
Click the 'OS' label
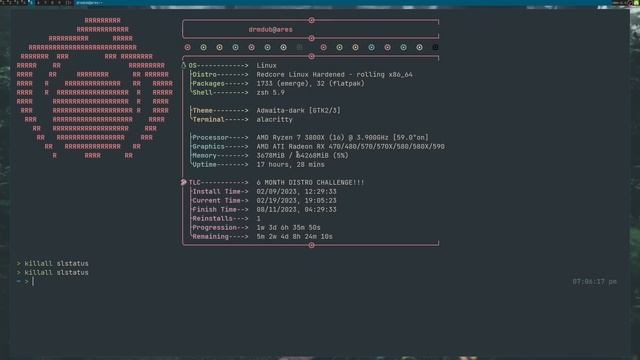point(192,65)
